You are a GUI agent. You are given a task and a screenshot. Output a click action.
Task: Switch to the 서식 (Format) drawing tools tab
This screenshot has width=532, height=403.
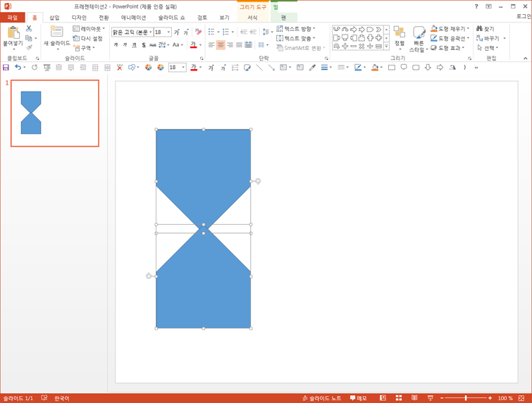pyautogui.click(x=252, y=18)
